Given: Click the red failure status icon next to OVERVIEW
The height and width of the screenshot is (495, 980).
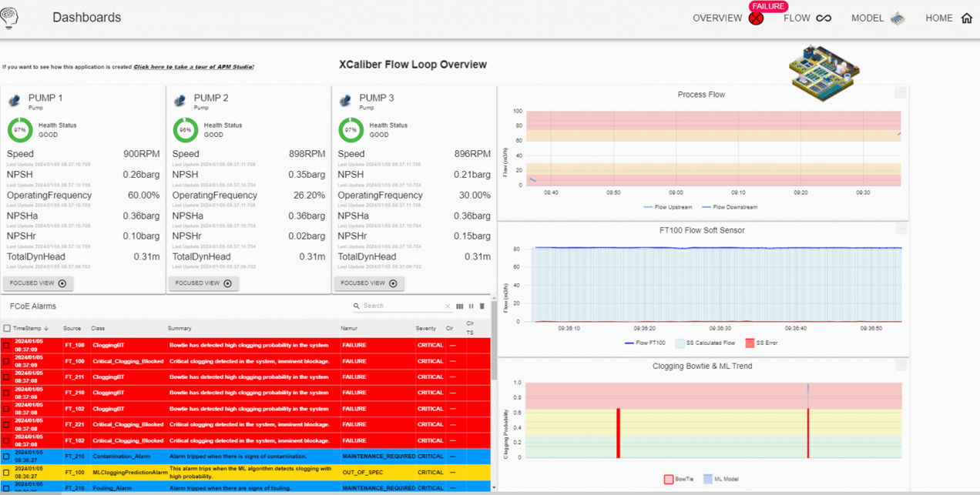Looking at the screenshot, I should coord(756,17).
